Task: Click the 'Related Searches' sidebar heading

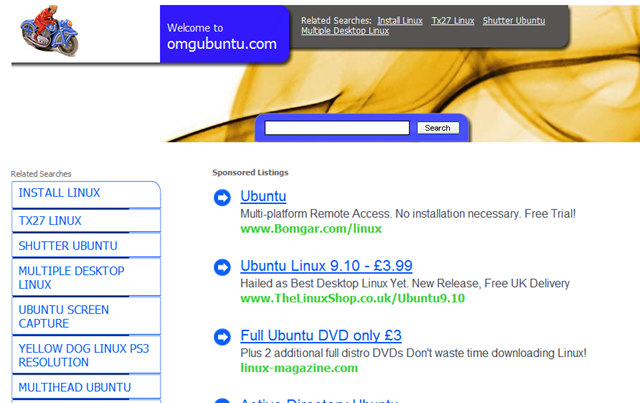Action: [41, 174]
